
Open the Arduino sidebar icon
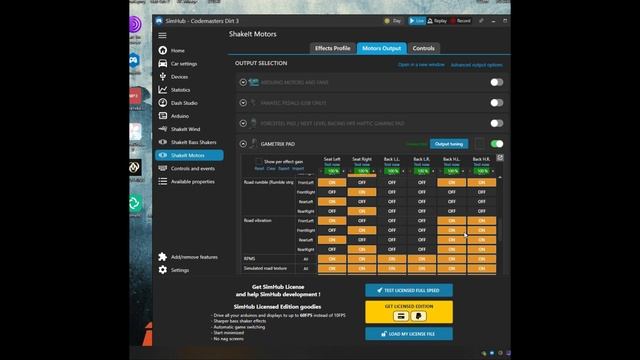(x=162, y=116)
